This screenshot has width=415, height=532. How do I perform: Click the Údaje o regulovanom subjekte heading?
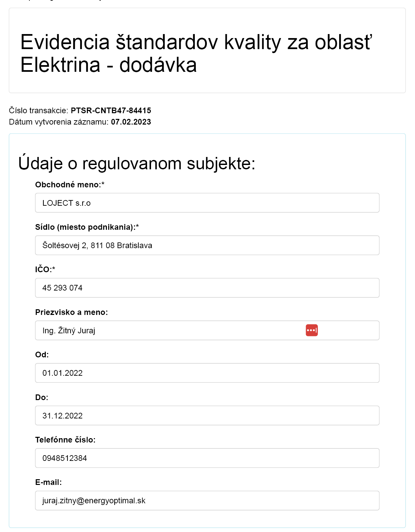click(x=137, y=163)
